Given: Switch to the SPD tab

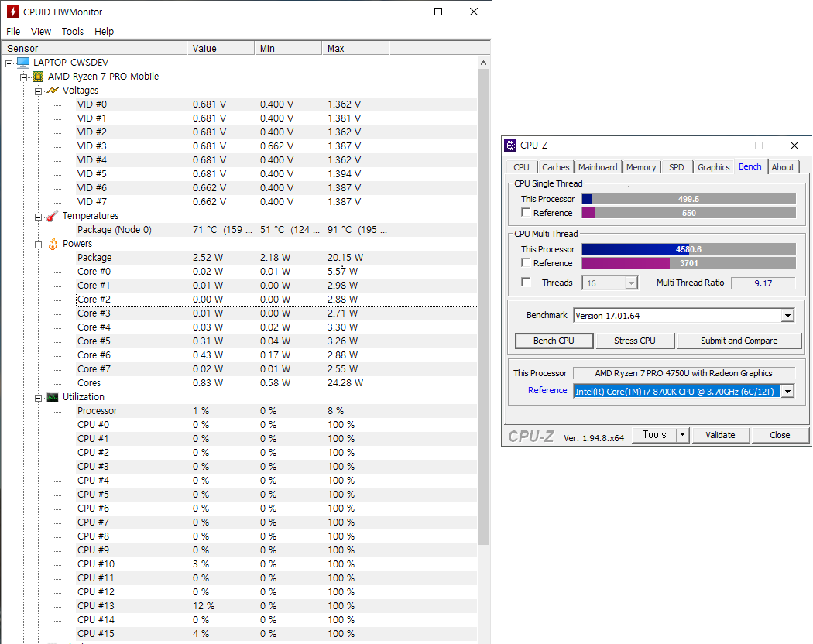Looking at the screenshot, I should [676, 167].
